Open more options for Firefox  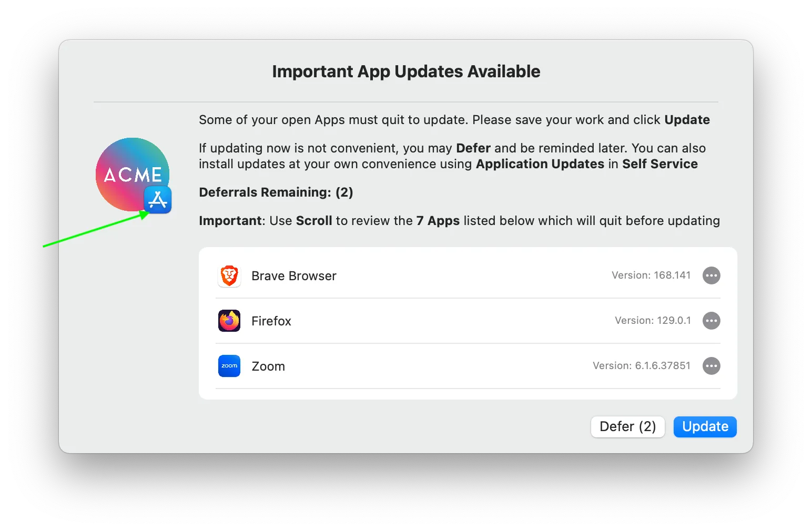pos(712,321)
